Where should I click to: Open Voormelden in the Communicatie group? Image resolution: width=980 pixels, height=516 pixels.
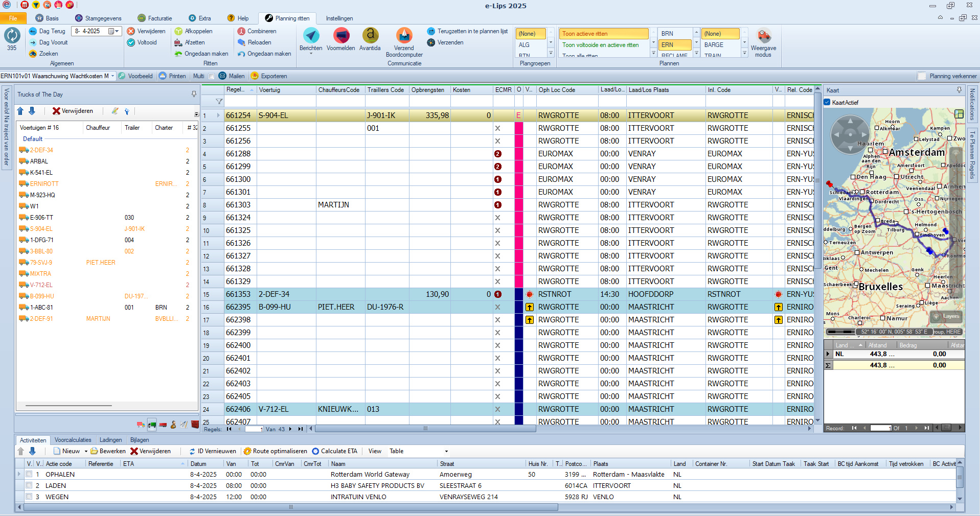(x=341, y=36)
